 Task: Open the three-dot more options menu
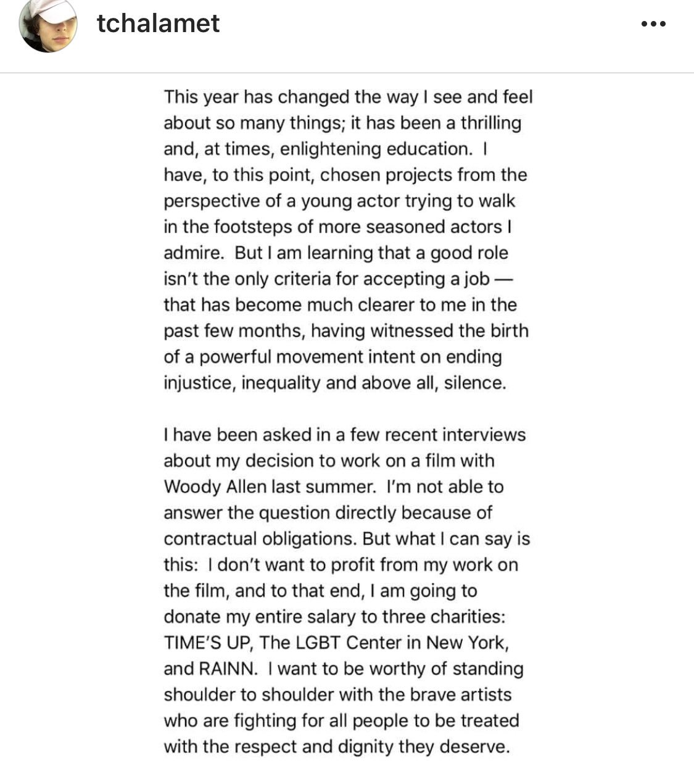click(653, 25)
